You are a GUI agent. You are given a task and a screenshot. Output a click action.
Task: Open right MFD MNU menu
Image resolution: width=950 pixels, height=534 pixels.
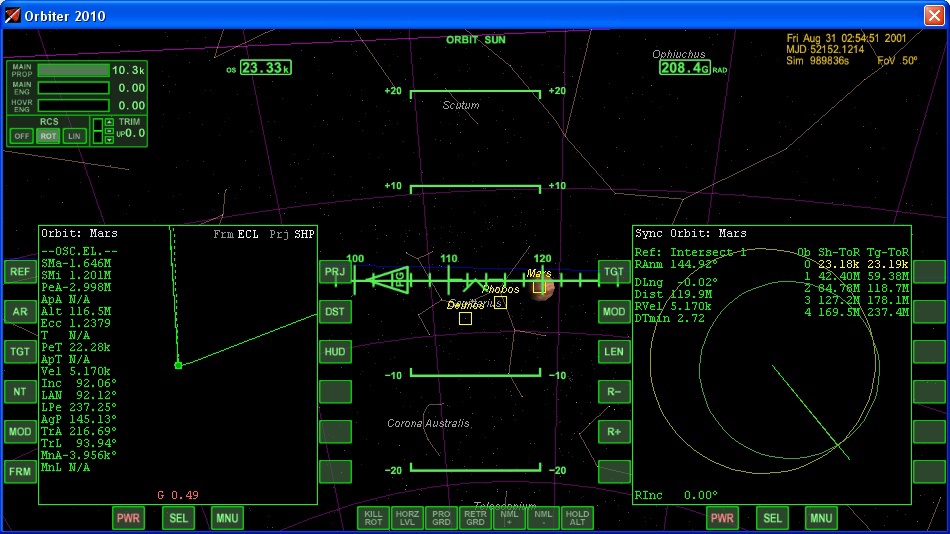click(x=821, y=518)
